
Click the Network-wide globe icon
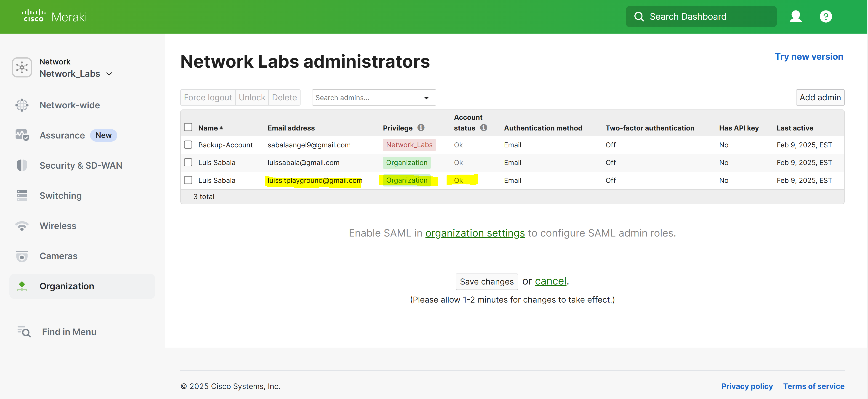[x=22, y=105]
